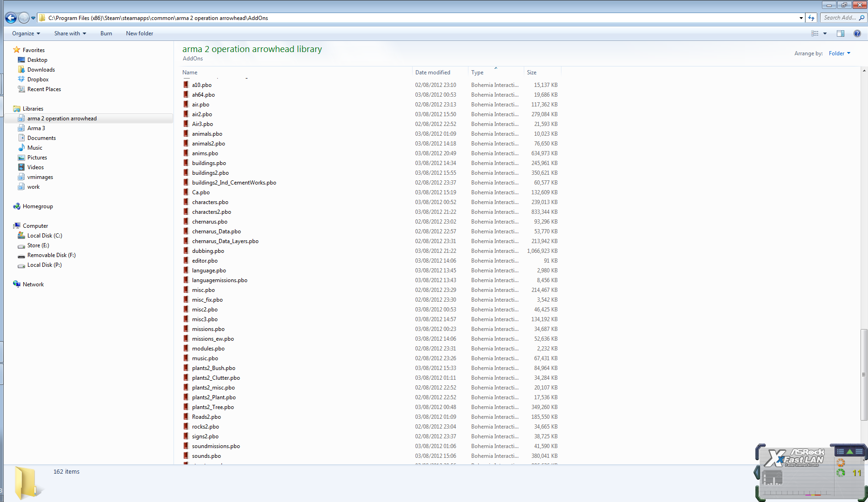Select the air2.pbo file icon
The image size is (868, 502).
click(x=186, y=114)
